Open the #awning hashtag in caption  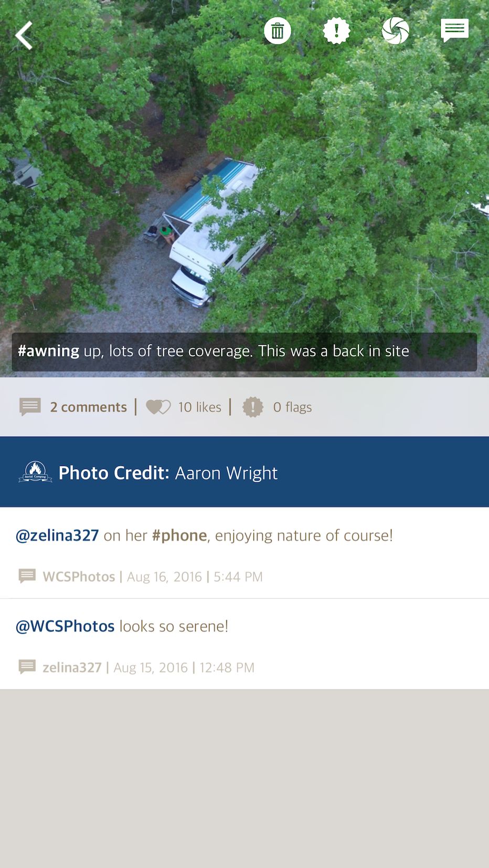coord(48,351)
